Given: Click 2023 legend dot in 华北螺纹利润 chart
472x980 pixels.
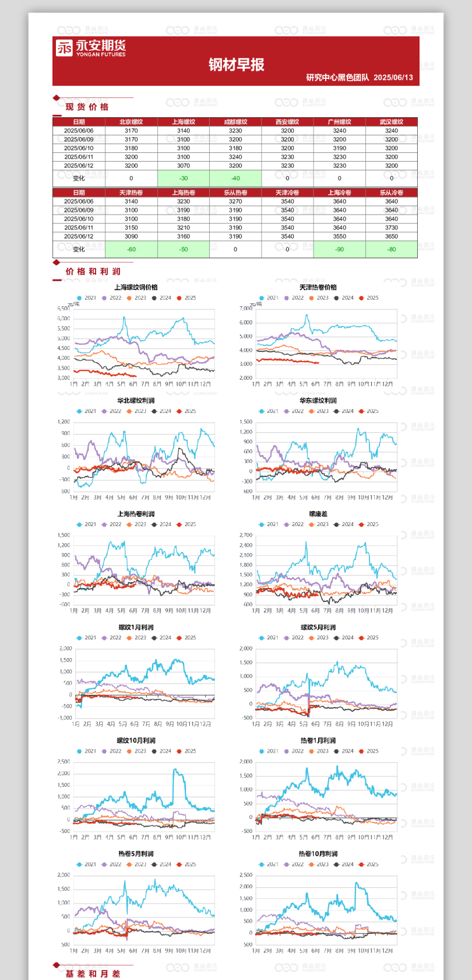Looking at the screenshot, I should point(129,411).
